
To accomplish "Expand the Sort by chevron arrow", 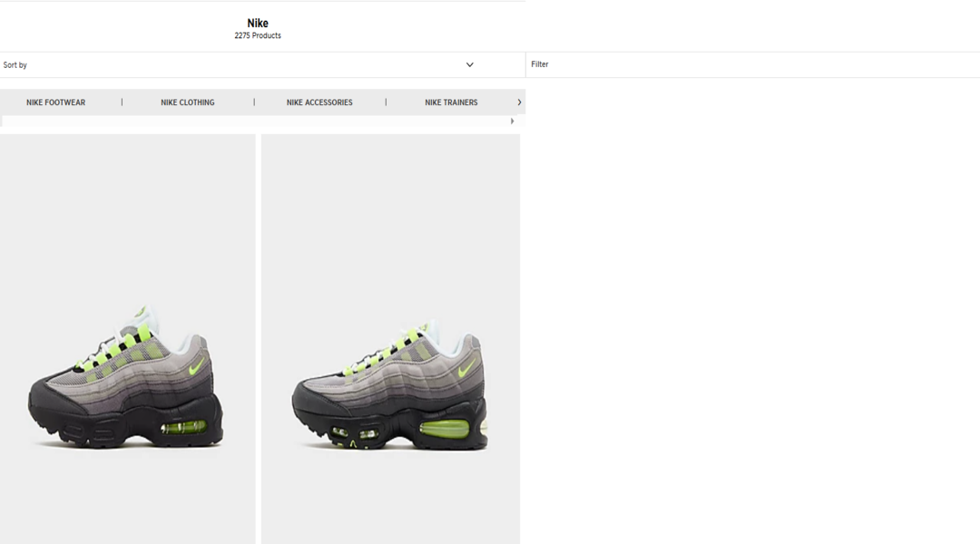I will tap(469, 65).
